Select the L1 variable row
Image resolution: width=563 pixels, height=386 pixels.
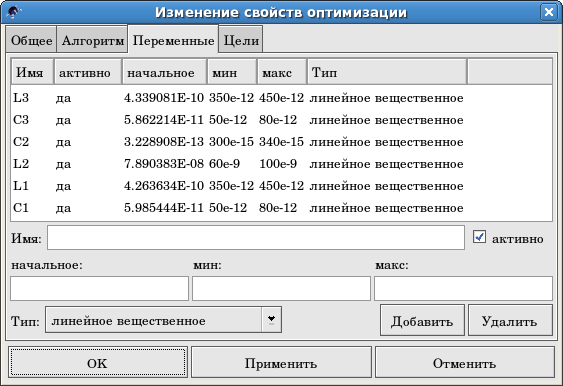282,186
